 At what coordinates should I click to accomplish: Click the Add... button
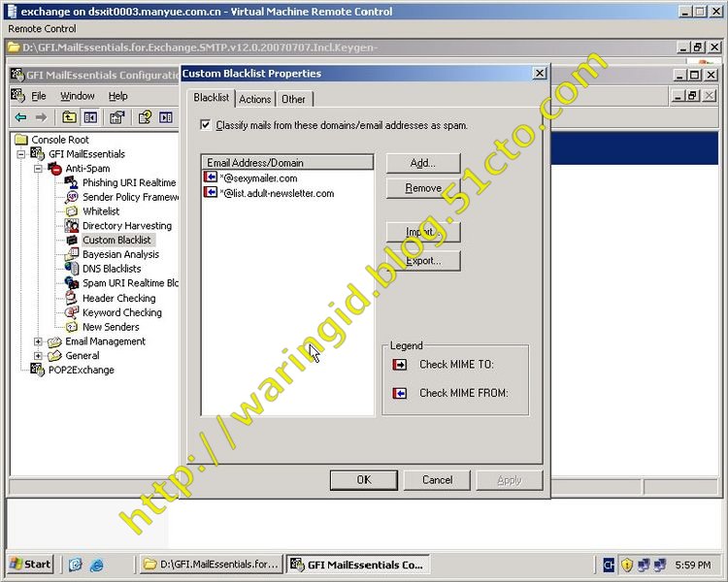point(422,163)
